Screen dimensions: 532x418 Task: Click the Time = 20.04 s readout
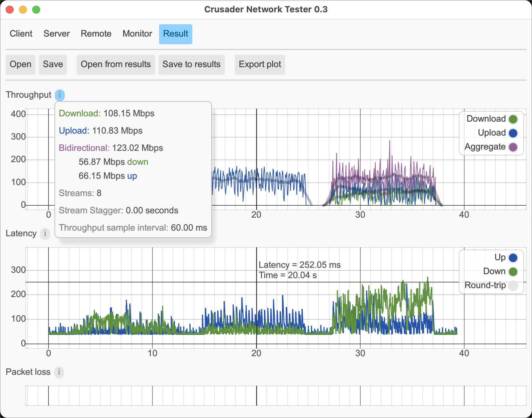click(288, 275)
